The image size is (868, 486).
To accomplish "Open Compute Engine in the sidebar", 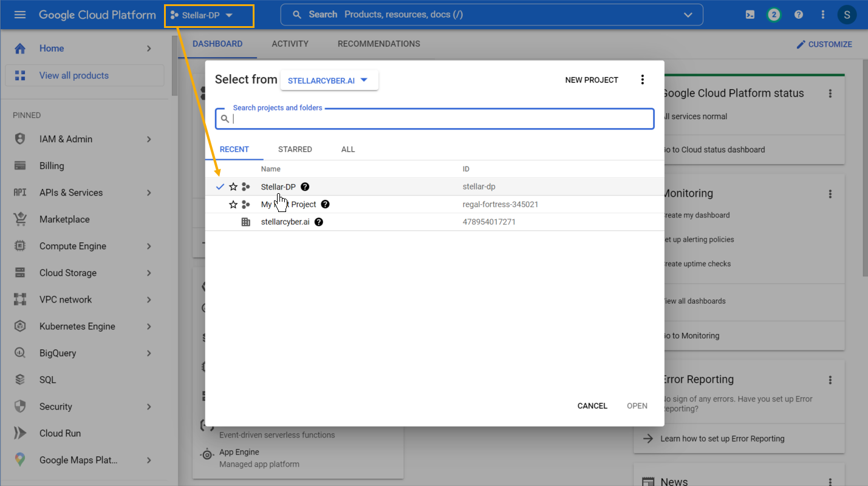I will click(72, 246).
